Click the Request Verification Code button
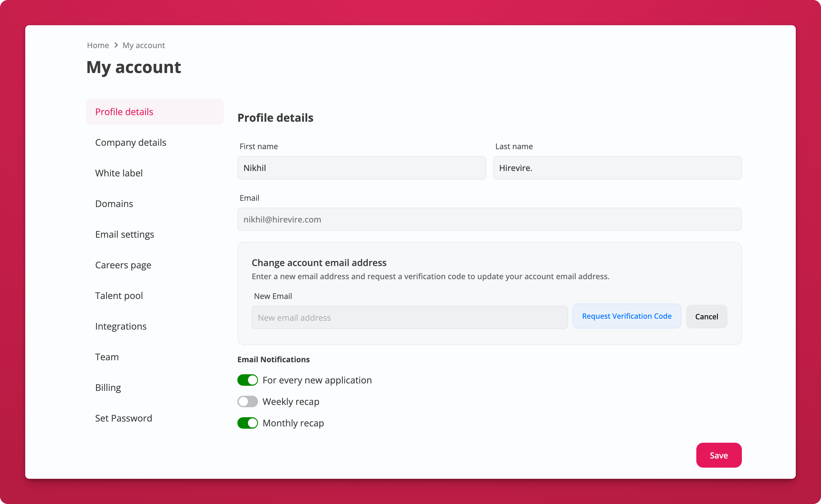 pyautogui.click(x=627, y=316)
